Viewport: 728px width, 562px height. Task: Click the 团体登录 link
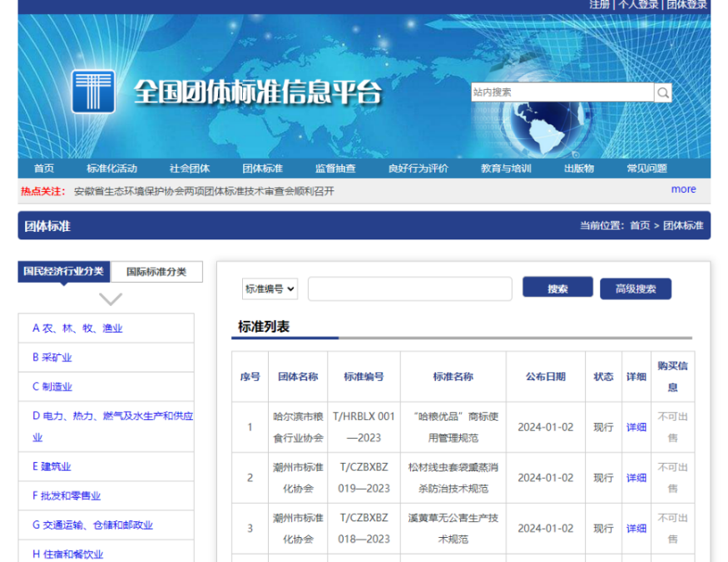(x=687, y=5)
